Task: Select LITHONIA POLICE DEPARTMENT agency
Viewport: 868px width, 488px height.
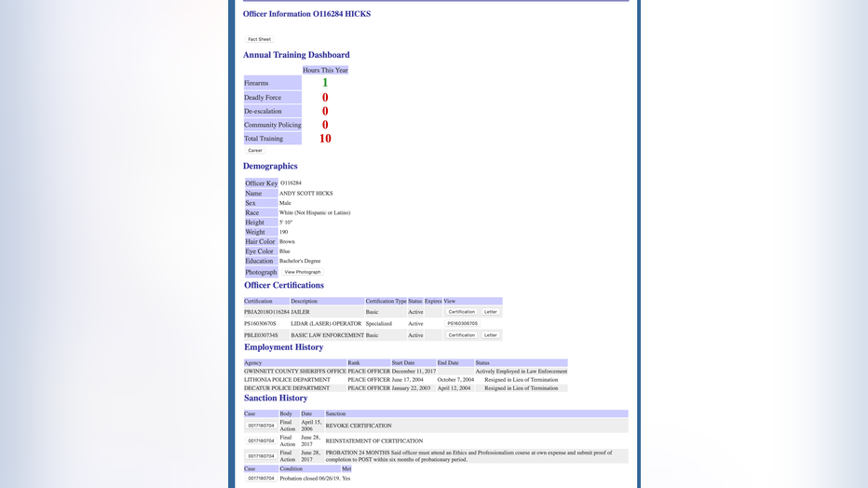Action: point(287,380)
